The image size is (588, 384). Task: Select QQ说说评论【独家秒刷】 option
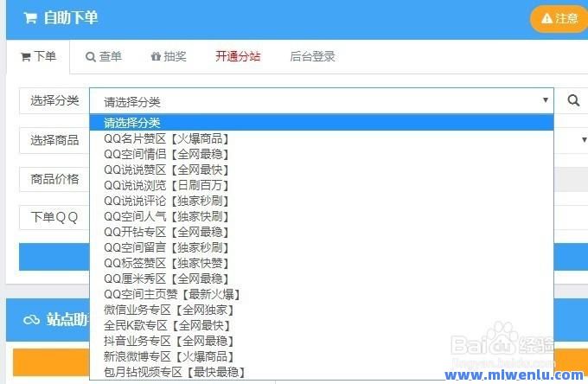click(322, 201)
